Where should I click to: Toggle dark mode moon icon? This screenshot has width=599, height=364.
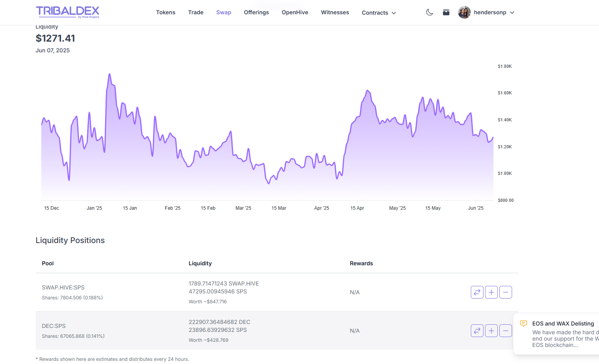click(x=430, y=12)
